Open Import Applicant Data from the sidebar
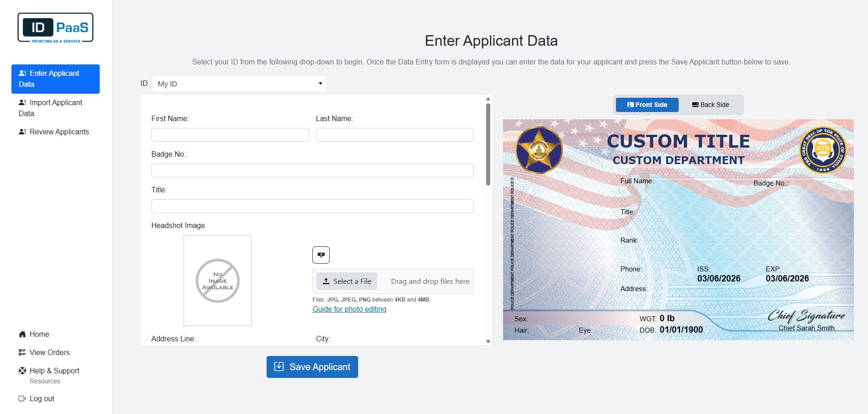 coord(22,102)
